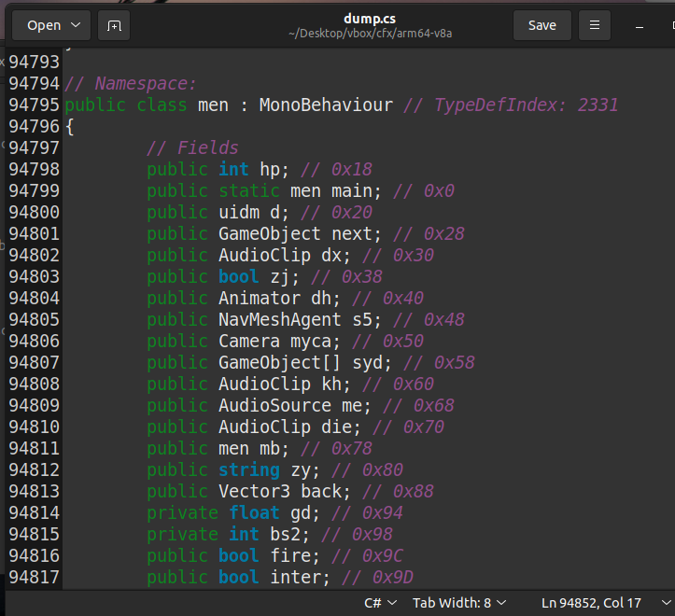Click the // Namespace: comment
Viewport: 675px width, 616px height.
131,83
